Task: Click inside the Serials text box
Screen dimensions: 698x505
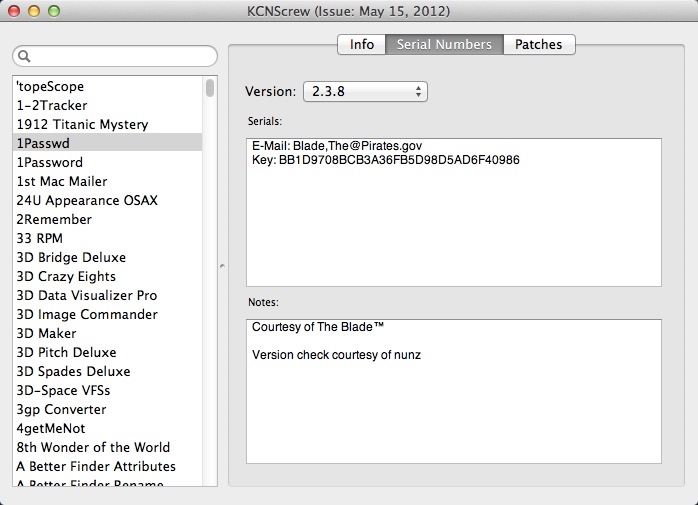Action: point(454,212)
